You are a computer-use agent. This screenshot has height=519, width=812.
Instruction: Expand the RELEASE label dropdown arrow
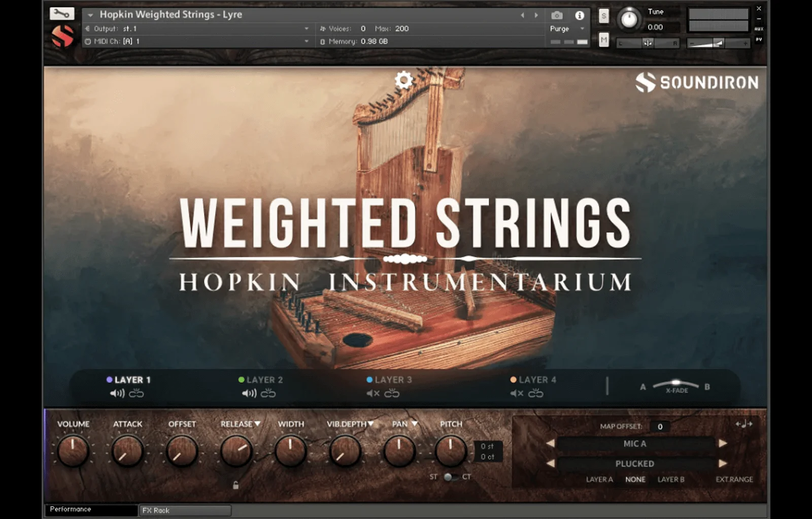(x=257, y=424)
